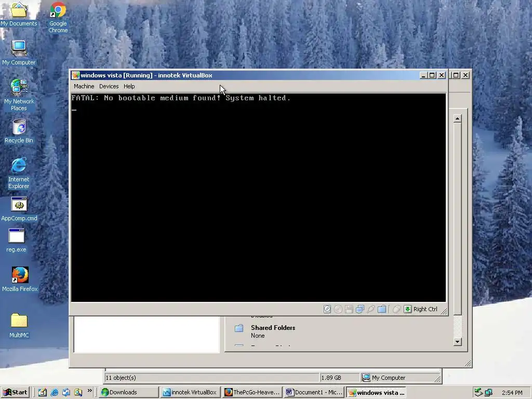Click the CD/DVD-ROM indicator icon
532x399 pixels.
(338, 309)
